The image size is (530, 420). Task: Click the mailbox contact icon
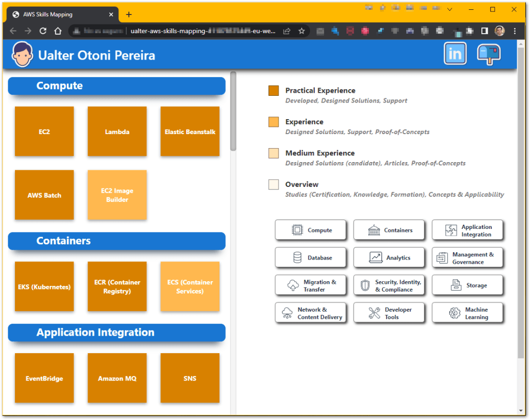(489, 54)
